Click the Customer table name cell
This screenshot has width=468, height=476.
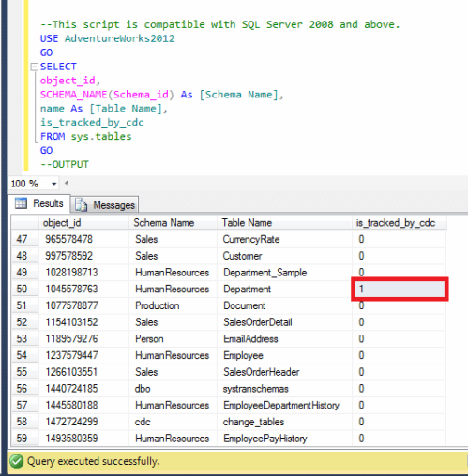(284, 256)
